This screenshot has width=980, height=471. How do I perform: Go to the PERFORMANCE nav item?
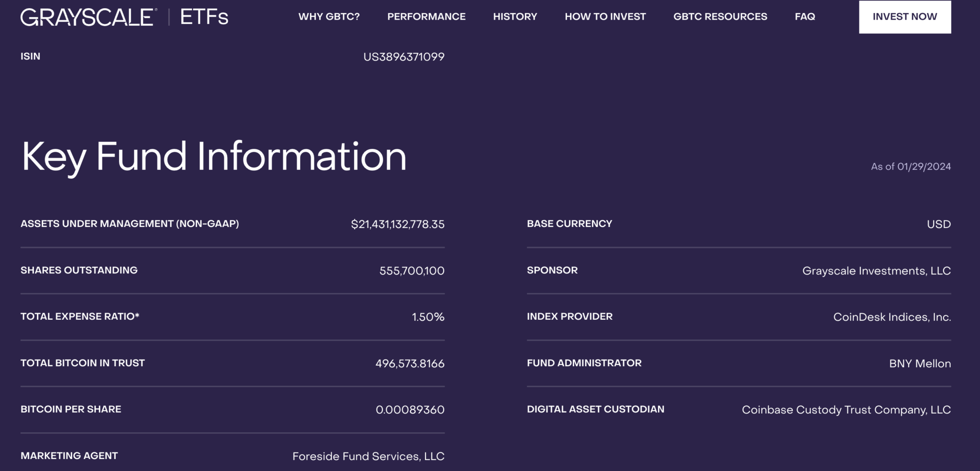pyautogui.click(x=426, y=17)
